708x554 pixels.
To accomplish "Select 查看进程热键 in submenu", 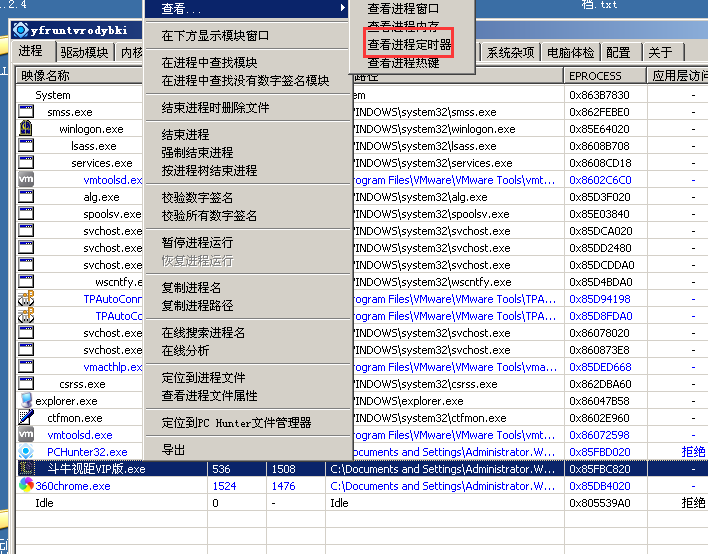I will tap(403, 63).
